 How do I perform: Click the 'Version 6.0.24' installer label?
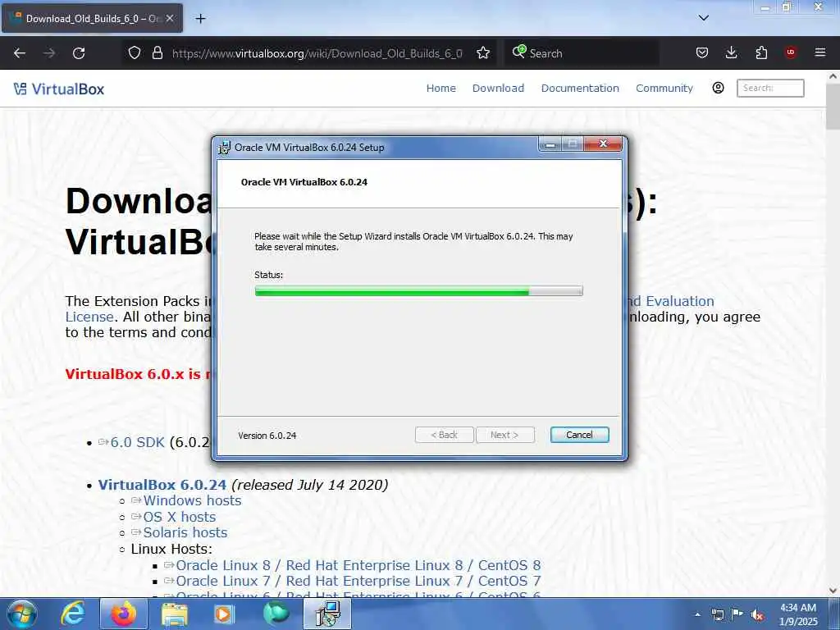click(267, 436)
